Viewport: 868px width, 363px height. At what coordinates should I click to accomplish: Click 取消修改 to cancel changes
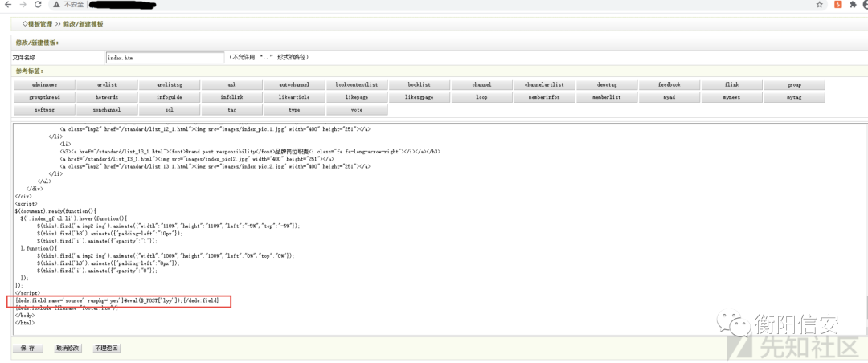click(68, 349)
